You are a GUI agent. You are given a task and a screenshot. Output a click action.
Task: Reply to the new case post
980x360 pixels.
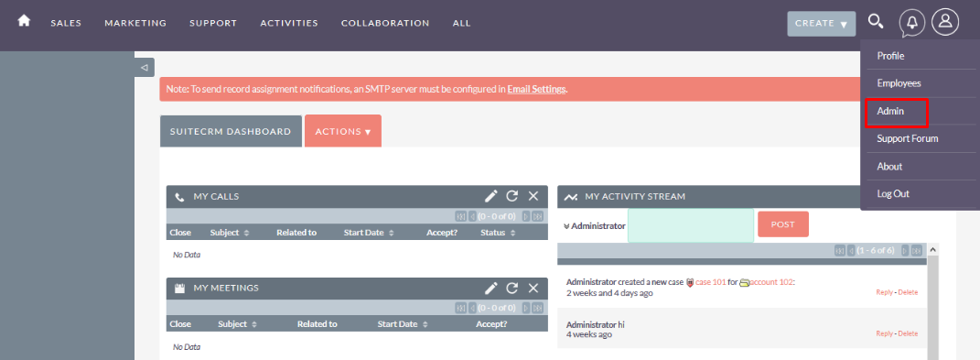click(884, 292)
